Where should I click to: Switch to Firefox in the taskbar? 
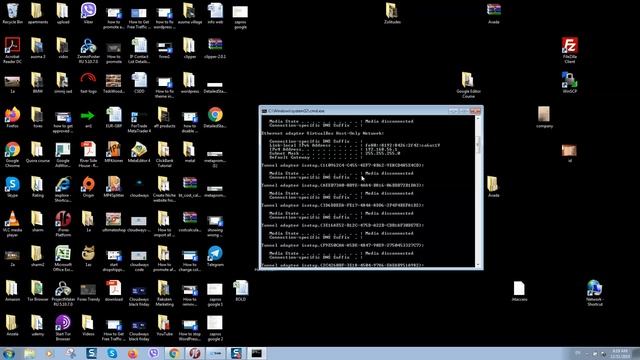(133, 353)
